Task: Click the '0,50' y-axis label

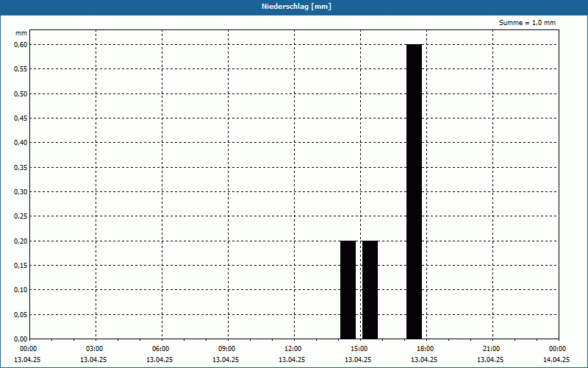Action: coord(21,94)
